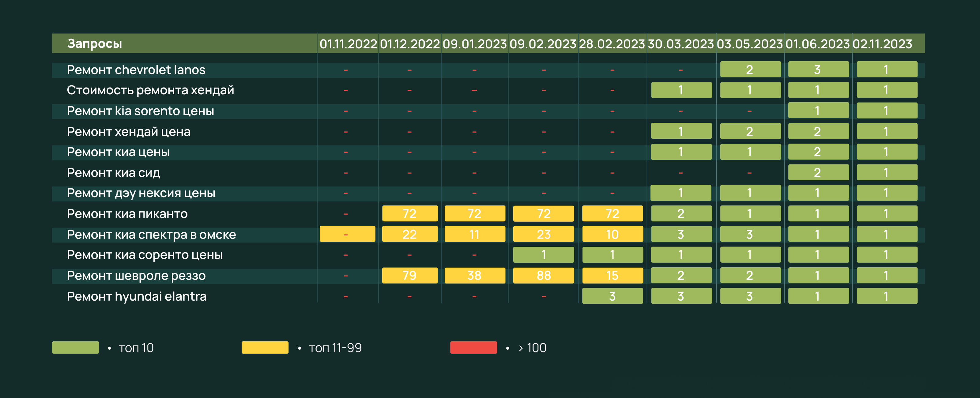The image size is (980, 398).
Task: Select the row label Стоимость ремонта хендай
Action: coord(151,91)
